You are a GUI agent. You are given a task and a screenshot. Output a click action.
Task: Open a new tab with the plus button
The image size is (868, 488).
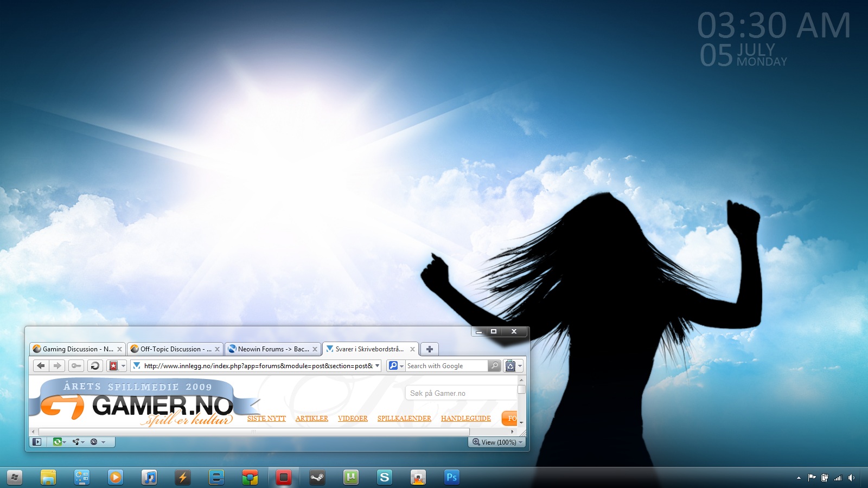pos(430,349)
